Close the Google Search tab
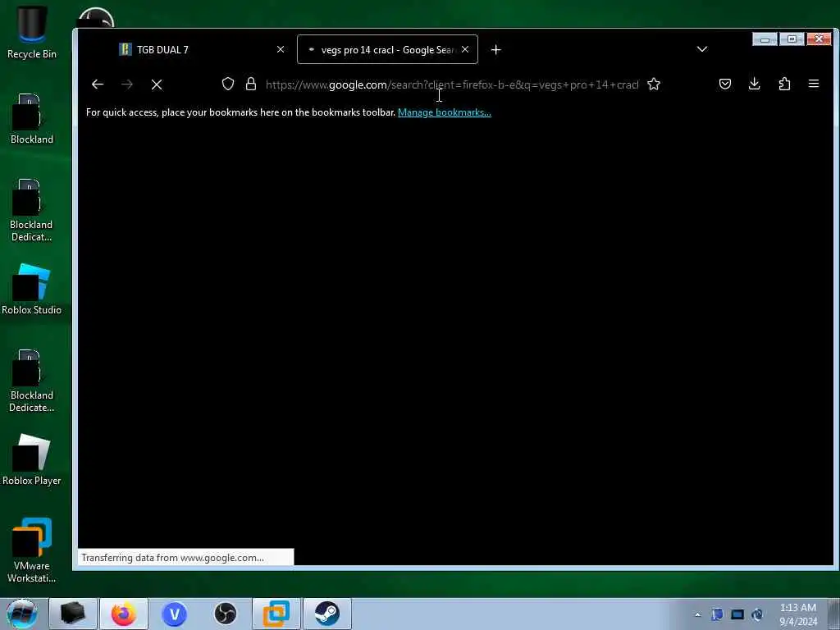The width and height of the screenshot is (840, 630). [x=465, y=49]
